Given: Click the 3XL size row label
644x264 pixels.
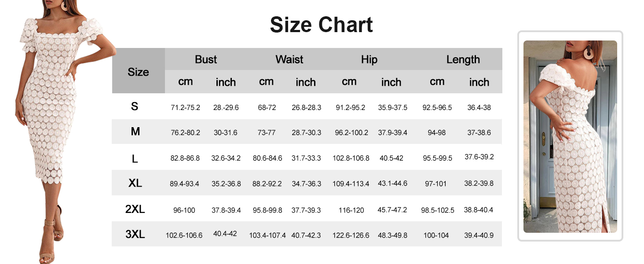Looking at the screenshot, I should tap(135, 235).
